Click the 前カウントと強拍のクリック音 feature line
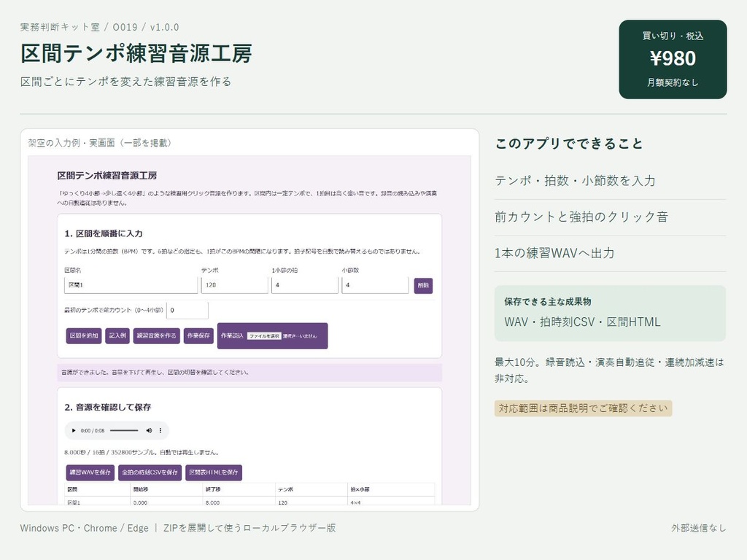The image size is (747, 560). coord(581,217)
